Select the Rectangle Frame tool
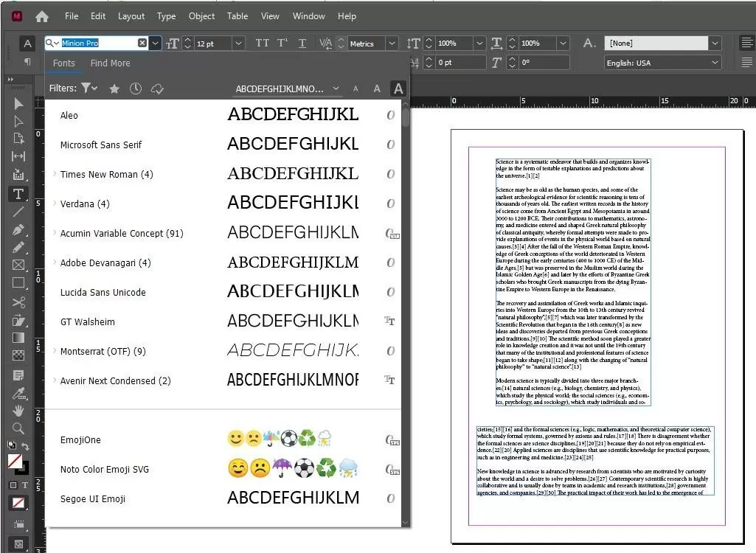The height and width of the screenshot is (553, 756). coord(18,265)
